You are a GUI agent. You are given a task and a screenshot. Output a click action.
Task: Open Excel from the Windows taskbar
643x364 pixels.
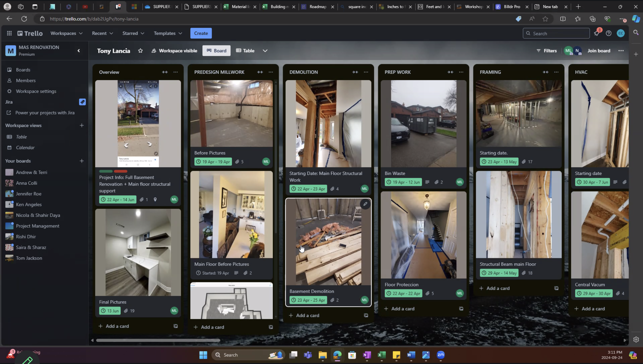coord(382,355)
